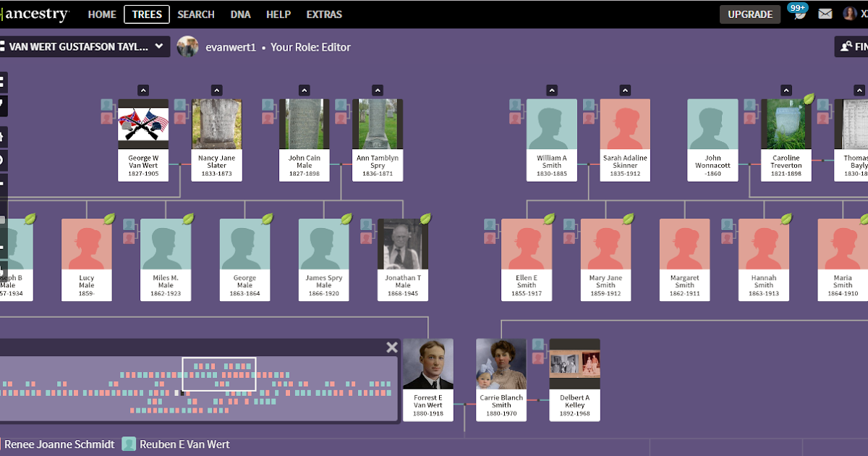Collapse the branch above William A Smith
The image size is (868, 456).
tap(551, 90)
